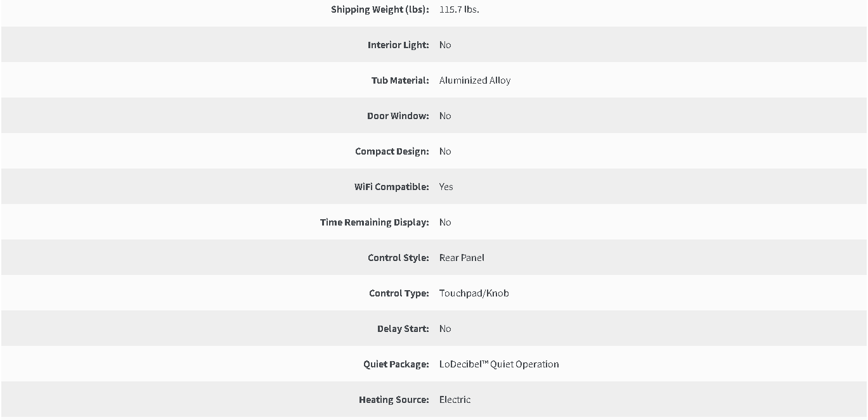Click the Interior Light label
This screenshot has width=868, height=420.
pos(398,45)
